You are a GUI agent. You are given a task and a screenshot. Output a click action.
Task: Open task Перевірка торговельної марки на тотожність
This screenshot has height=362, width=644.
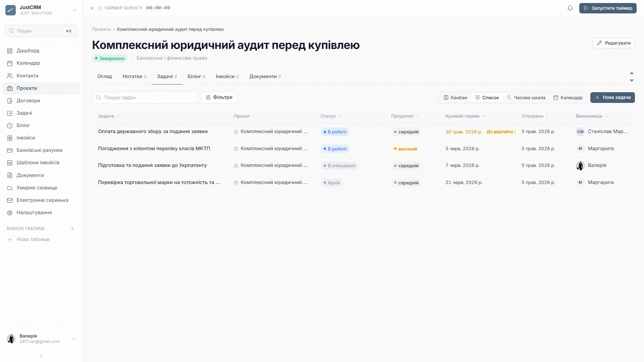tap(159, 182)
